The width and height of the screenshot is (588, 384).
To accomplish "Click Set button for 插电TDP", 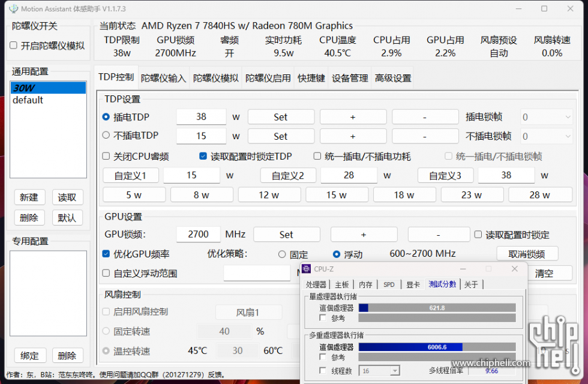I will (281, 117).
